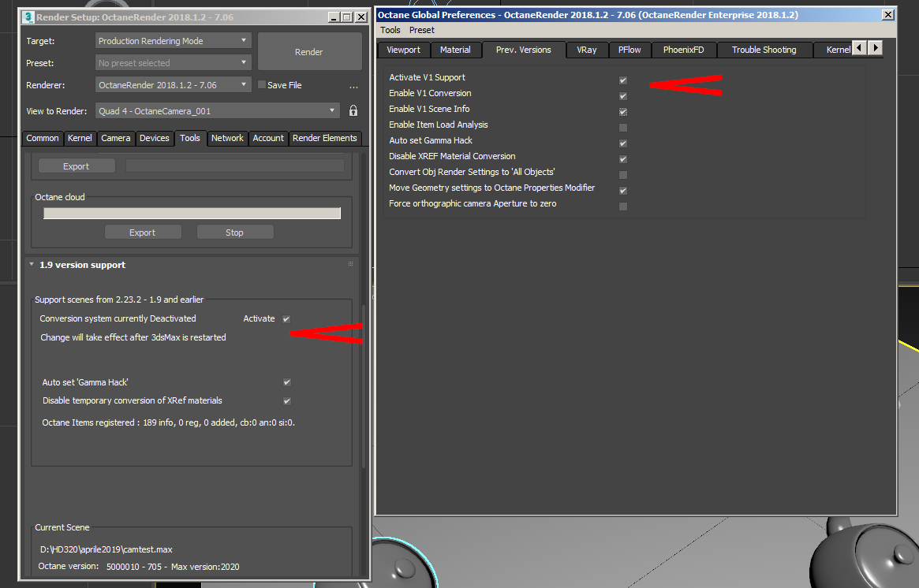Open the Renderer dropdown OctaneRender 2018.1.2
Image resolution: width=919 pixels, height=588 pixels.
(173, 85)
